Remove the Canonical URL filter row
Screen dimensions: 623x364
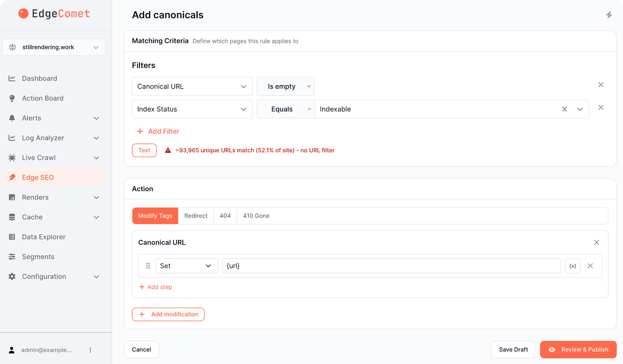pyautogui.click(x=601, y=85)
